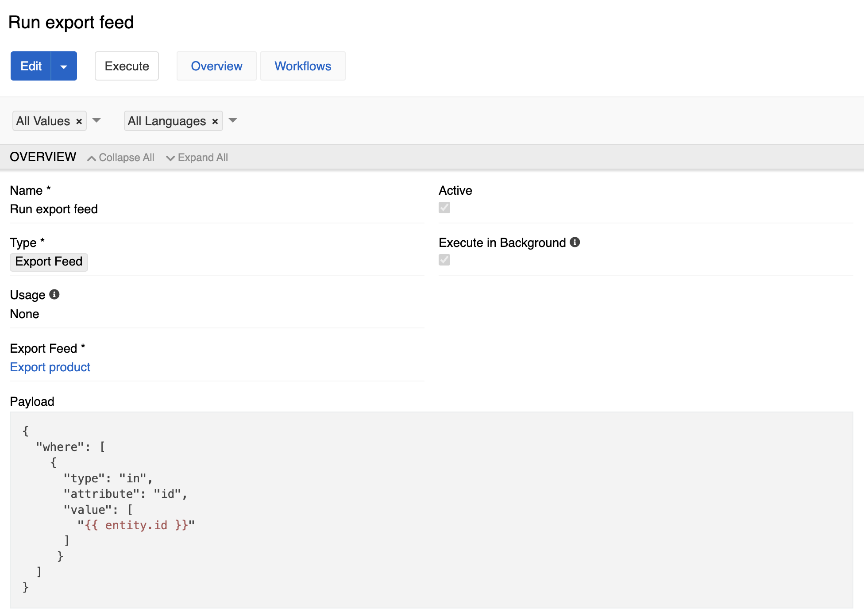Click the blue Edit button
This screenshot has height=616, width=864.
(x=31, y=66)
